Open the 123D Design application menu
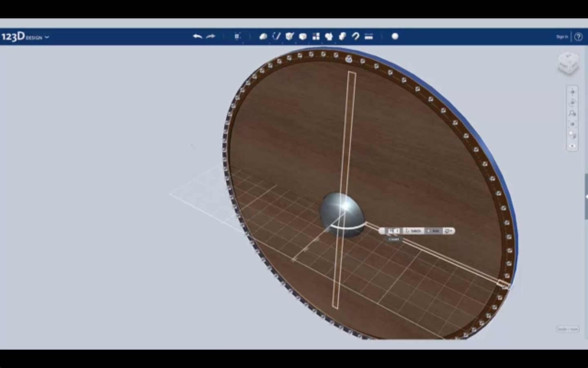The height and width of the screenshot is (368, 588). [25, 37]
